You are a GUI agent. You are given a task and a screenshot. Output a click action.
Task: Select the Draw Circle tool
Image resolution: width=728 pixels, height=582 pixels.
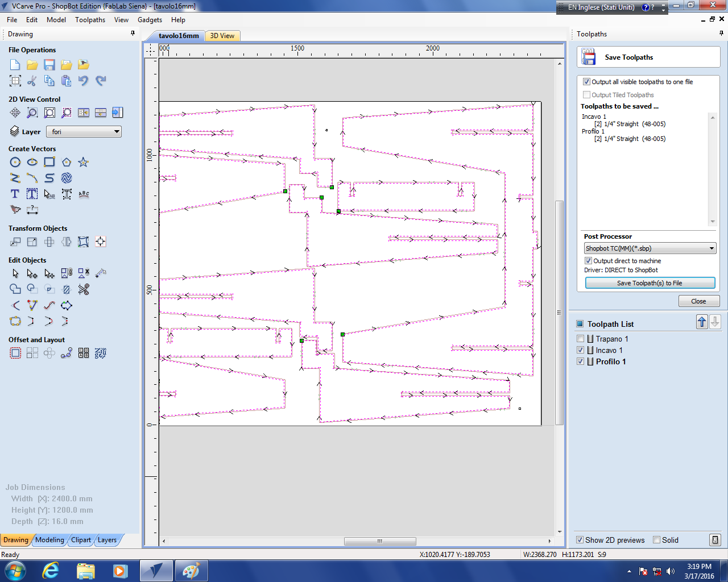15,162
